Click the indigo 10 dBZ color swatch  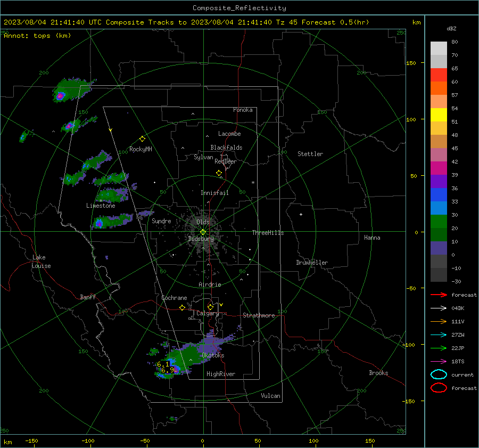click(439, 248)
